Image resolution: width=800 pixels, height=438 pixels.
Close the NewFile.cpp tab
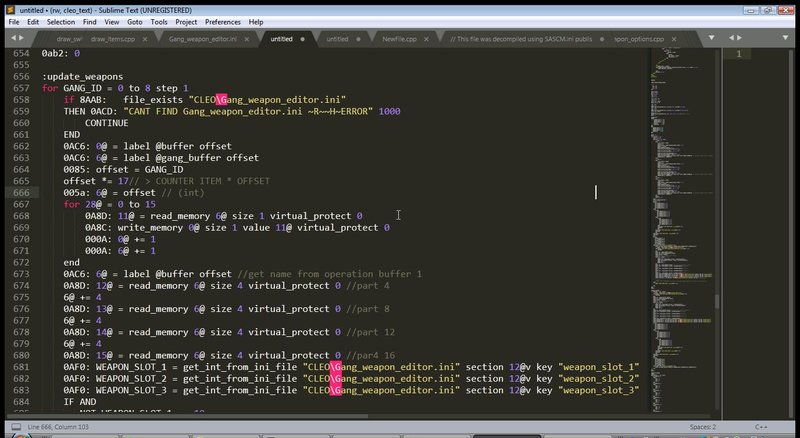(427, 39)
